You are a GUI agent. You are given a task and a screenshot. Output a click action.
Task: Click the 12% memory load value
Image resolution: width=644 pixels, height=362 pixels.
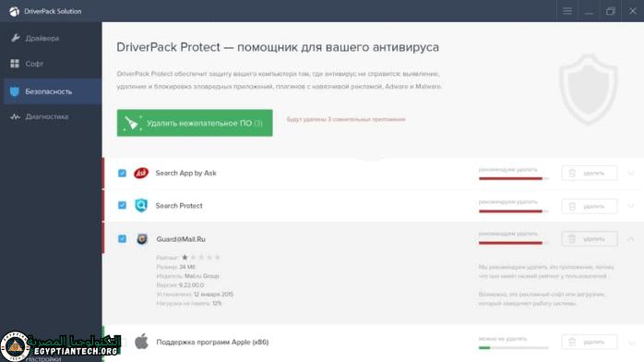tap(217, 303)
